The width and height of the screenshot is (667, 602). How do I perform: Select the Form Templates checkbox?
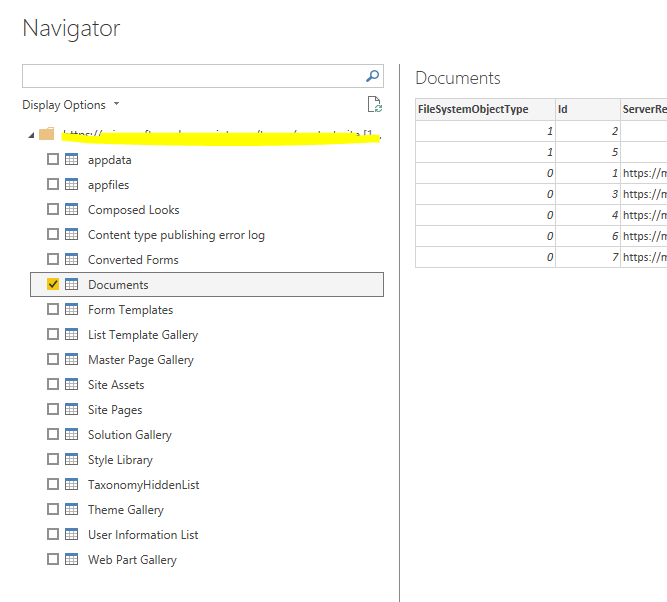point(53,309)
